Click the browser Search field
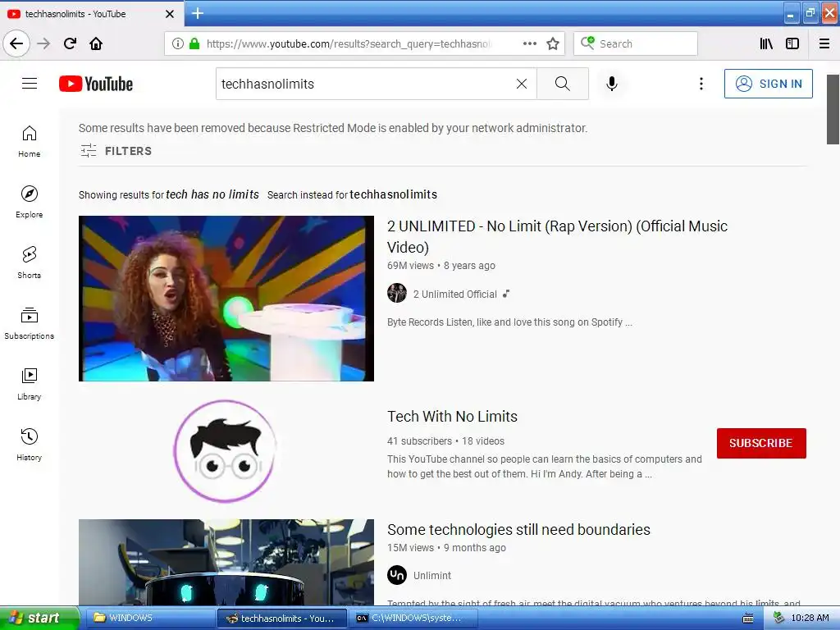 [x=636, y=43]
